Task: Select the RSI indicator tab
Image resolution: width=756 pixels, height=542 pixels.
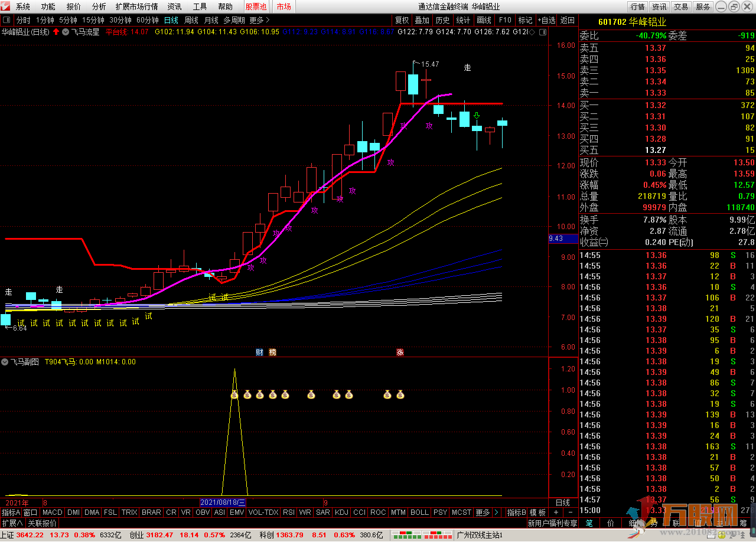Action: (289, 512)
